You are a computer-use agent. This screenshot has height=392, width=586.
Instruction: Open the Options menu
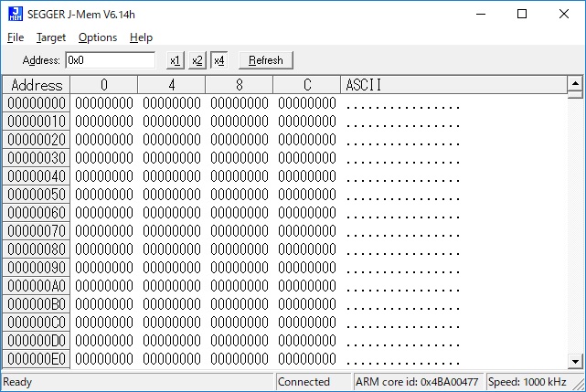(98, 37)
